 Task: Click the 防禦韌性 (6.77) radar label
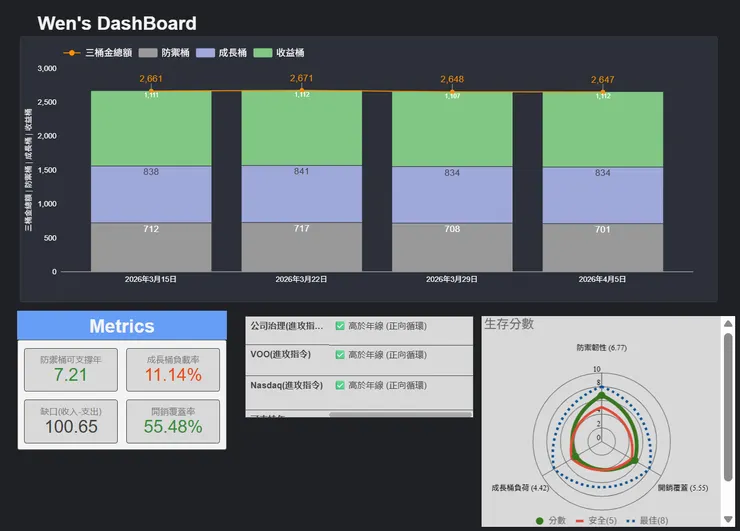(601, 348)
